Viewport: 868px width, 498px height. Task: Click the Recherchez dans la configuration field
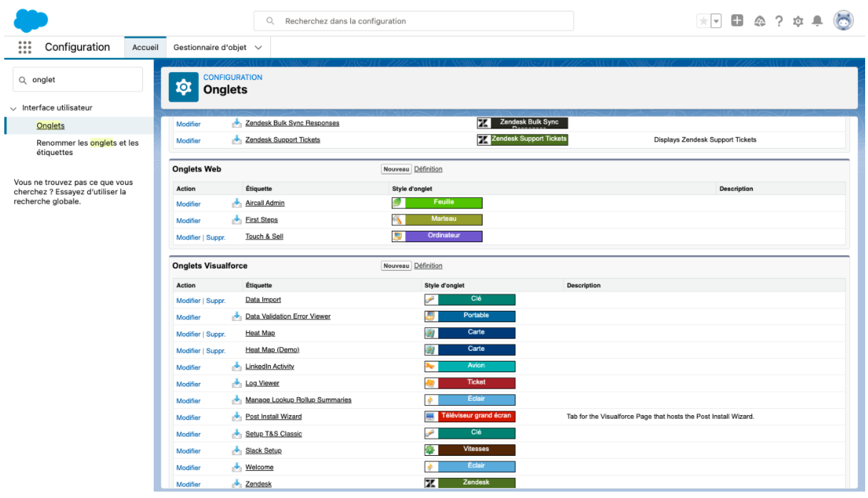point(413,21)
